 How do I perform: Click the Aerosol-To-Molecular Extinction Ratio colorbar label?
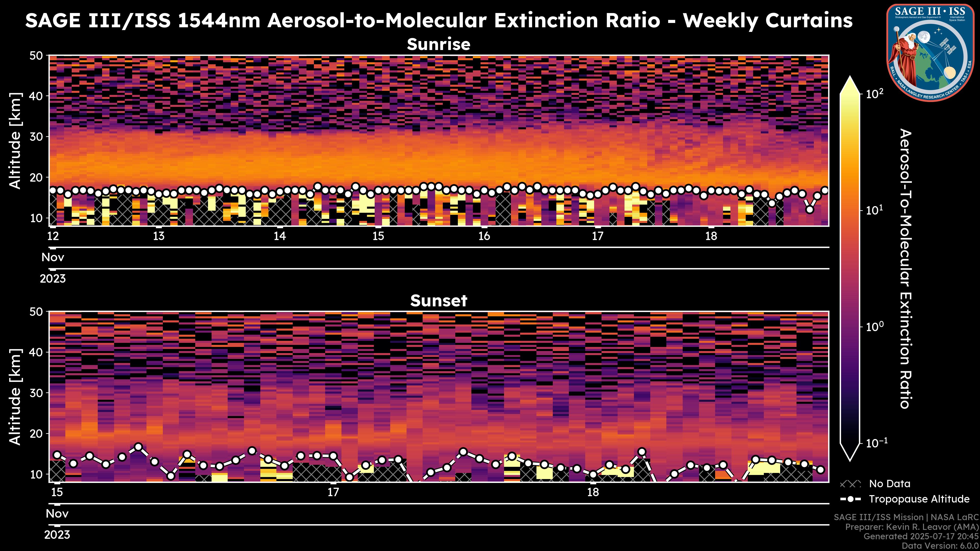(905, 268)
